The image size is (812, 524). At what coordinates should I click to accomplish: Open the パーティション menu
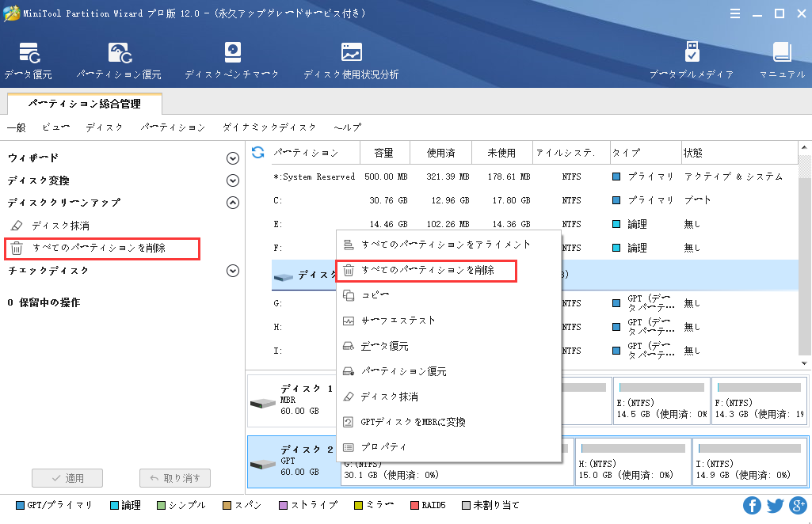tap(173, 127)
